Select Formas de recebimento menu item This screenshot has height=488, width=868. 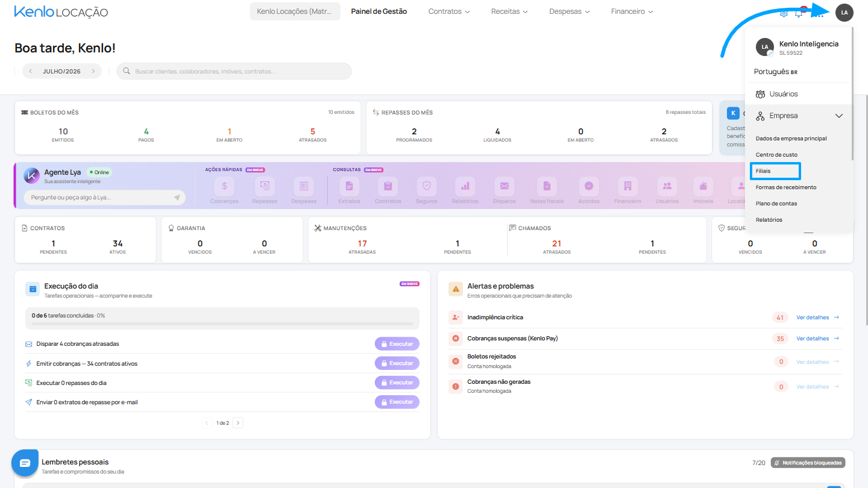point(786,187)
